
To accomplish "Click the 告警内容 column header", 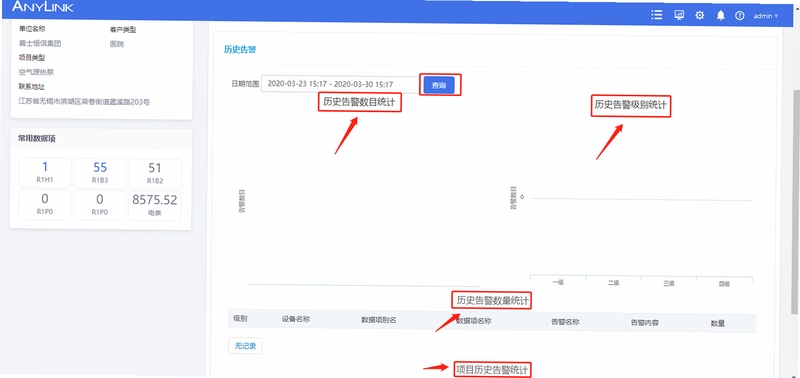I will point(645,322).
